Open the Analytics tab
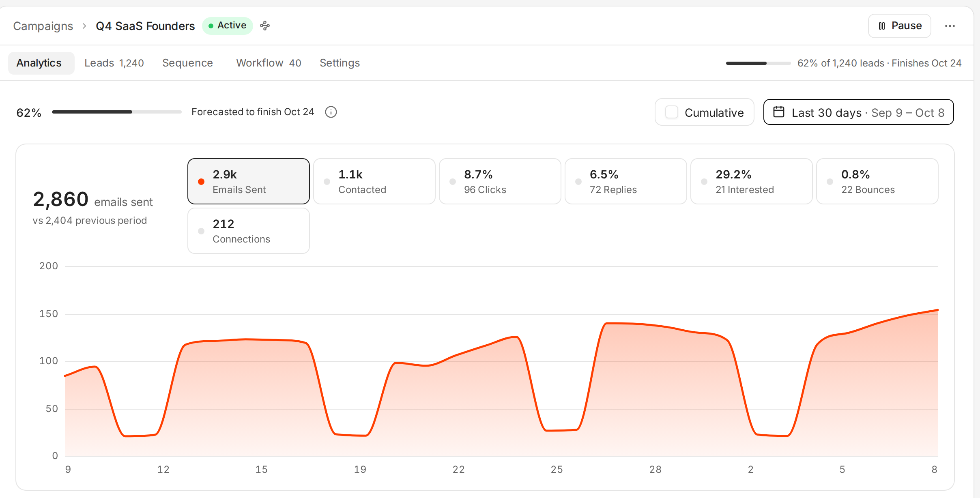Screen dimensions: 980x498 click(x=41, y=63)
